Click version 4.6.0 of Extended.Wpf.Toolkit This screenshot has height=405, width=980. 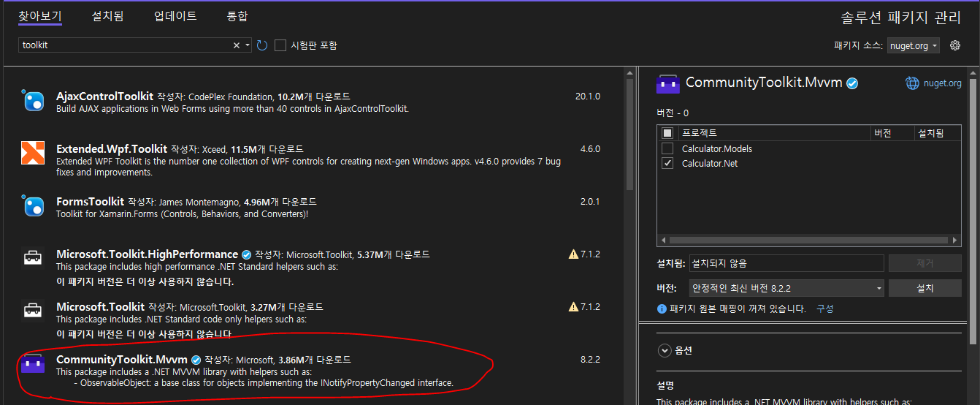[x=590, y=149]
